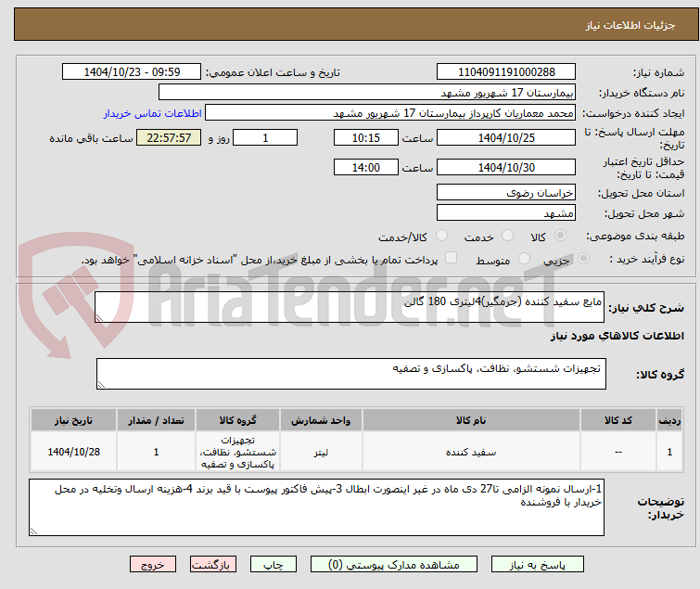Click the requester field محمد معماریان
This screenshot has width=700, height=589.
(x=390, y=113)
